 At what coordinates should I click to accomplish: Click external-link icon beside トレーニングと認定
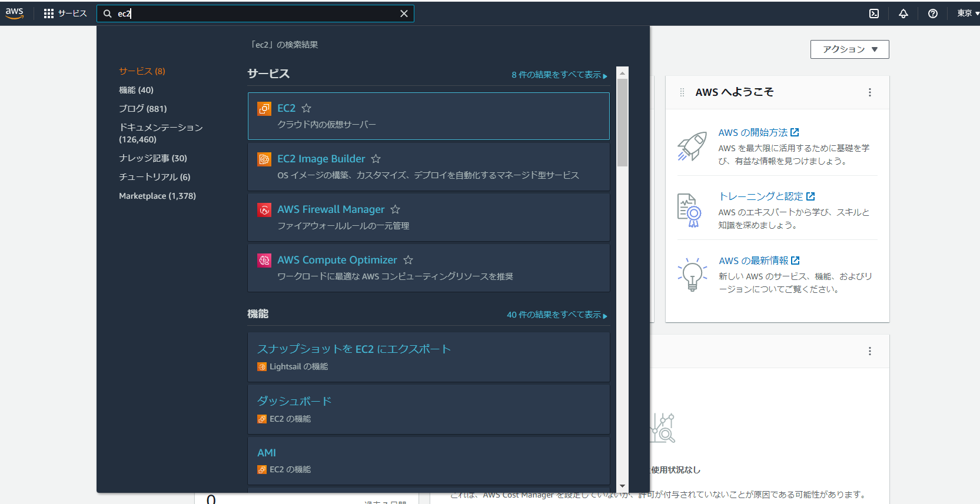[x=810, y=196]
